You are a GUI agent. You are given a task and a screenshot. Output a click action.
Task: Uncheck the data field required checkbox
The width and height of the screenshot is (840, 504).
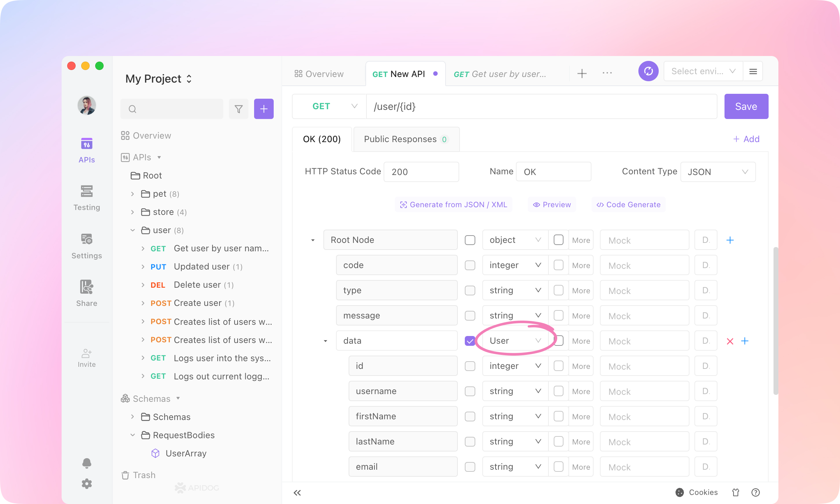coord(470,341)
